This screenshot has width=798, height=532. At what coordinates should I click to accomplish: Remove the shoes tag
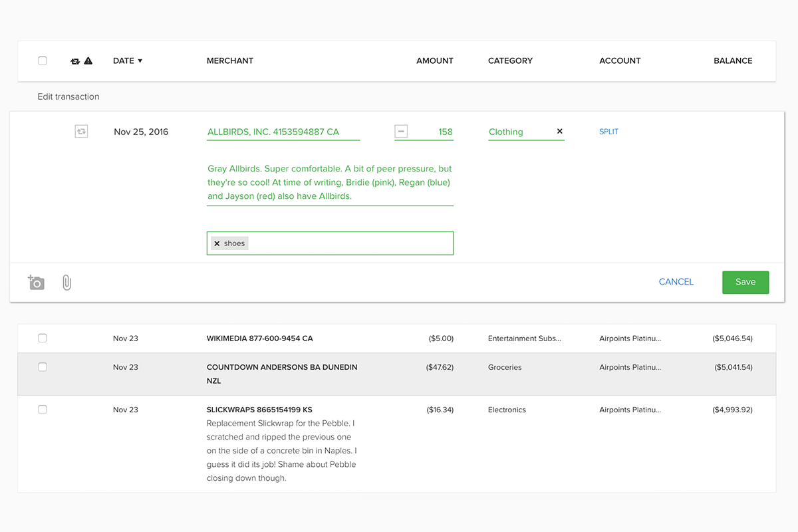point(217,243)
